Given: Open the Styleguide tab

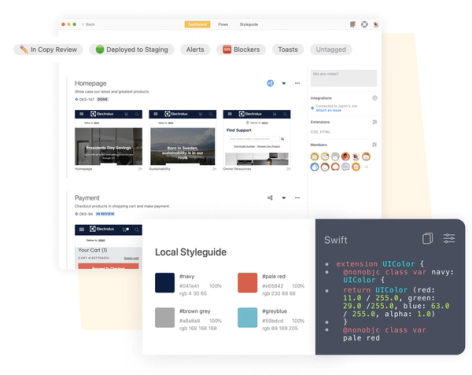Looking at the screenshot, I should [x=249, y=24].
